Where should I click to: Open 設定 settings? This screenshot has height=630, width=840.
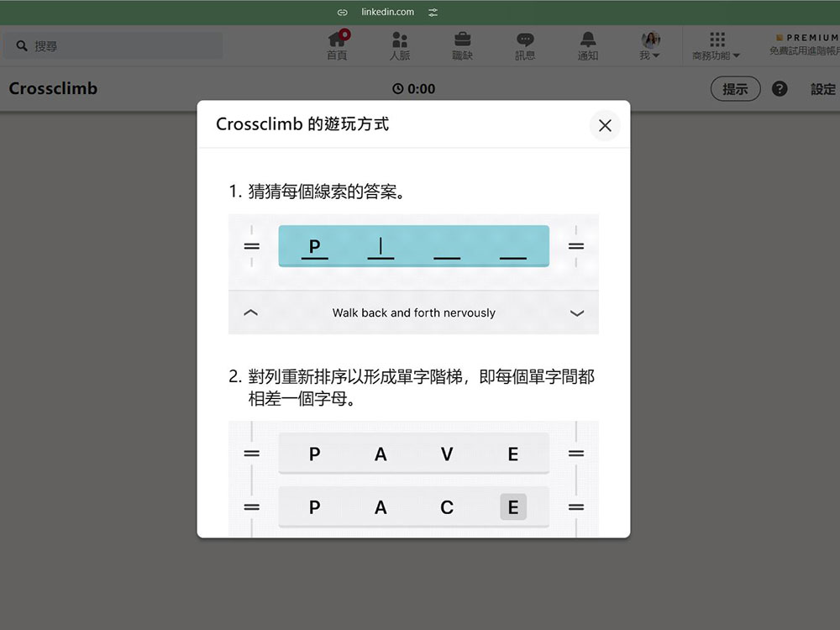click(x=823, y=89)
